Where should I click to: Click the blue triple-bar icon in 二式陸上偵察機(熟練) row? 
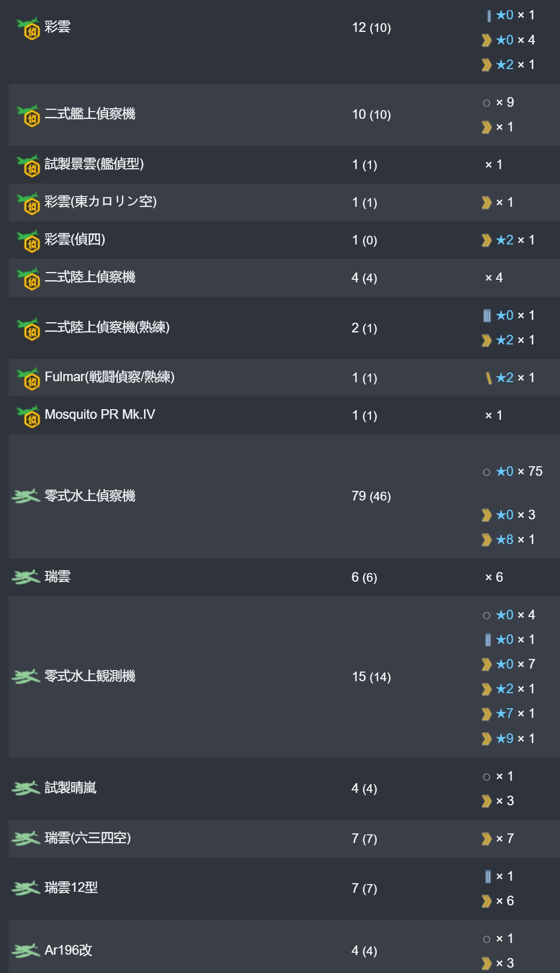[487, 315]
